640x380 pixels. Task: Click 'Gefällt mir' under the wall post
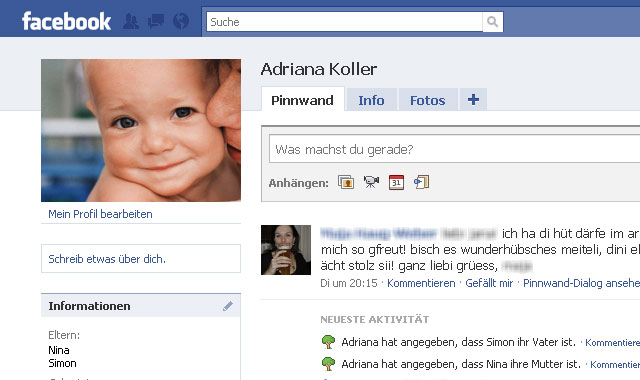489,283
